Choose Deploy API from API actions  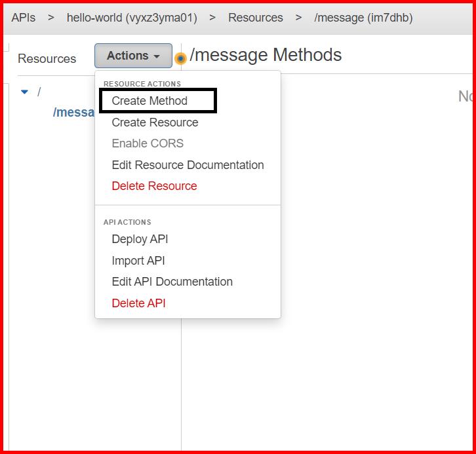click(x=140, y=239)
